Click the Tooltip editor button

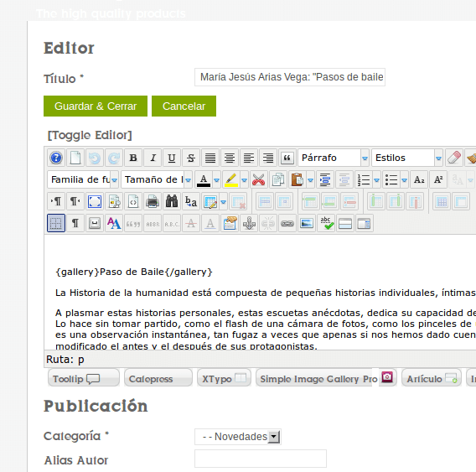click(x=84, y=378)
